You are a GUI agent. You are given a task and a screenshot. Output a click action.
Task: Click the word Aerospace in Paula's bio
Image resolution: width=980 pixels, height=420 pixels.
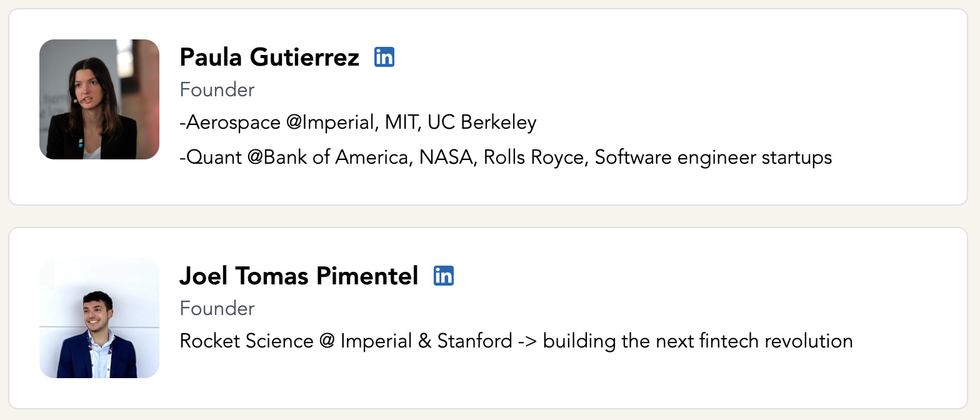[x=232, y=122]
